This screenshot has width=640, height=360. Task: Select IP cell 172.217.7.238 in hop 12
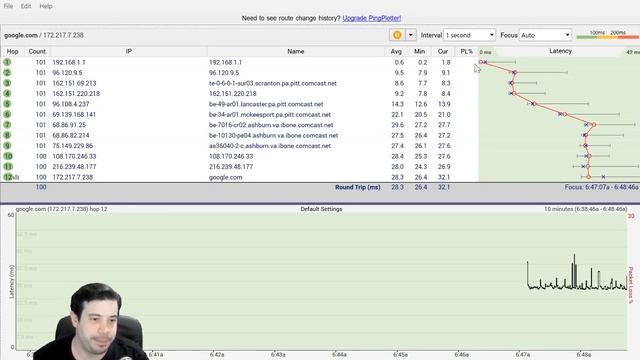click(x=72, y=177)
